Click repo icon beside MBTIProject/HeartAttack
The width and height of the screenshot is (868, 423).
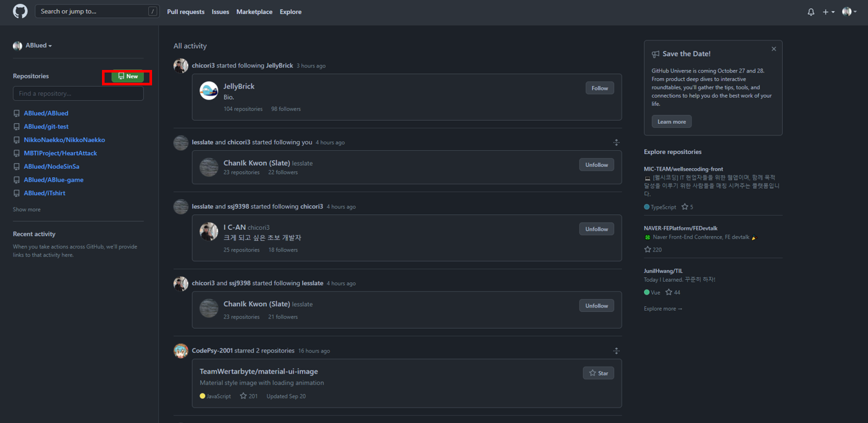point(17,153)
